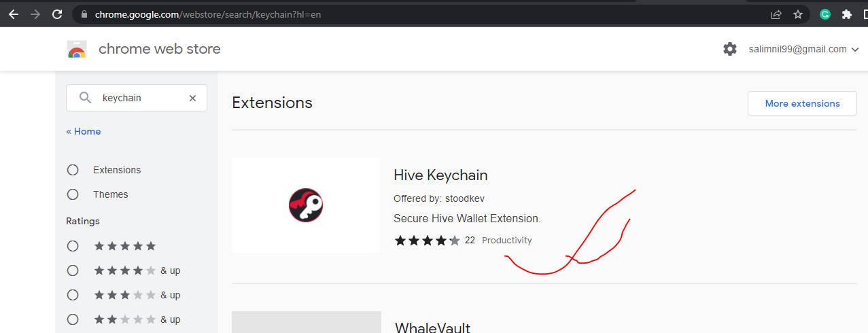Screen dimensions: 868x333
Task: Open the extensions puzzle piece menu
Action: click(x=846, y=14)
